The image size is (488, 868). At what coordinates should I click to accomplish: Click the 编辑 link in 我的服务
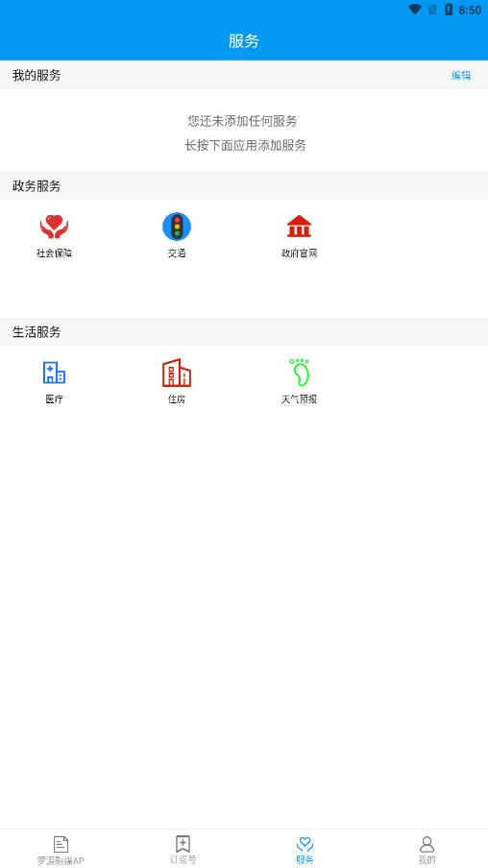click(461, 75)
